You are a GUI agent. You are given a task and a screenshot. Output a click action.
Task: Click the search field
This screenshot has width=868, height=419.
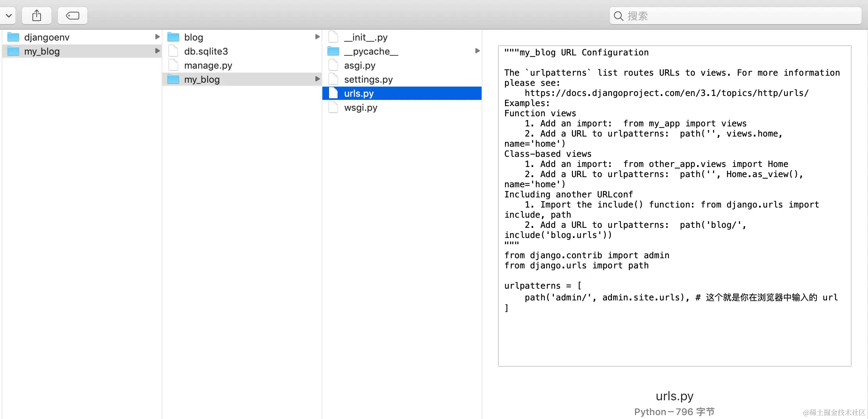tap(735, 16)
